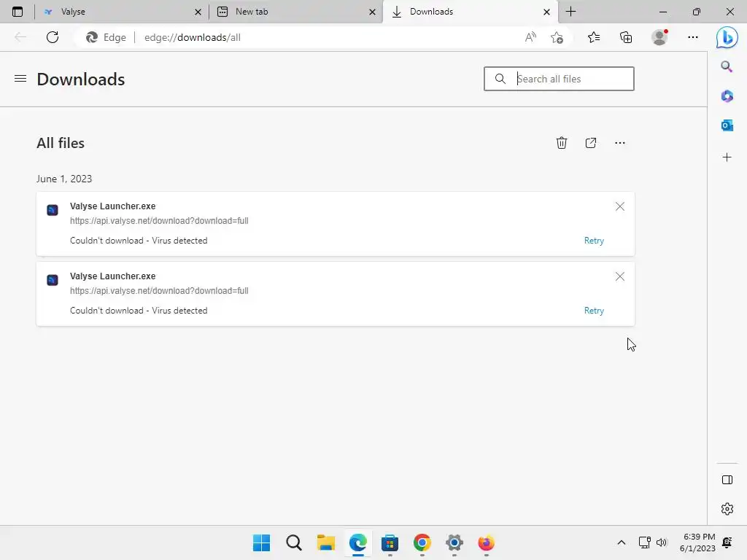The height and width of the screenshot is (560, 747).
Task: Open Settings from the taskbar
Action: coord(454,542)
